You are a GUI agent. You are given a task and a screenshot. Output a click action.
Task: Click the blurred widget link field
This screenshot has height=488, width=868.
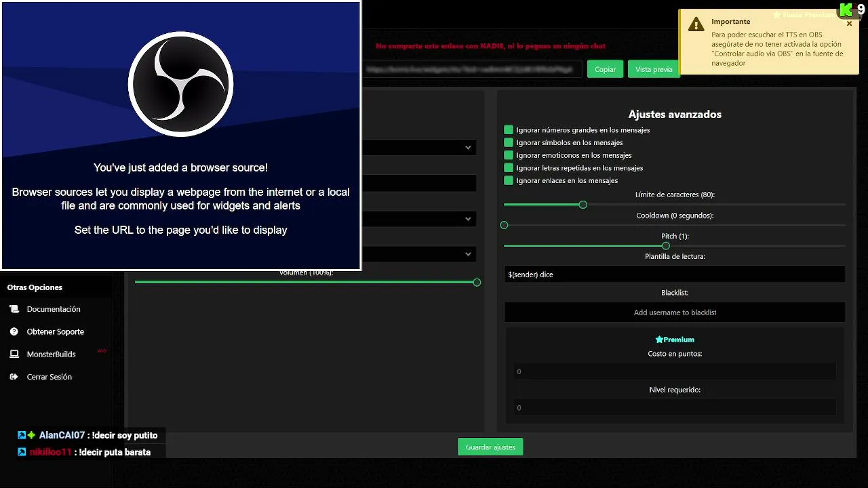click(472, 69)
